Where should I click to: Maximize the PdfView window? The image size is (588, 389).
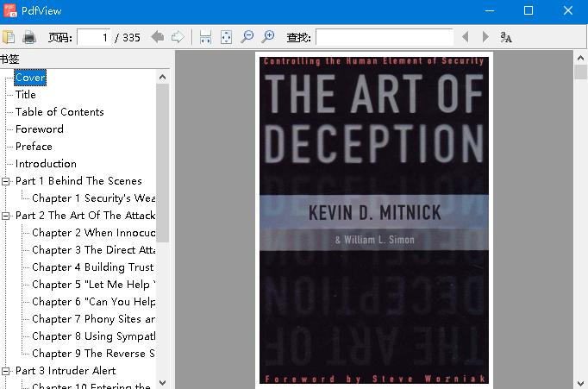529,10
